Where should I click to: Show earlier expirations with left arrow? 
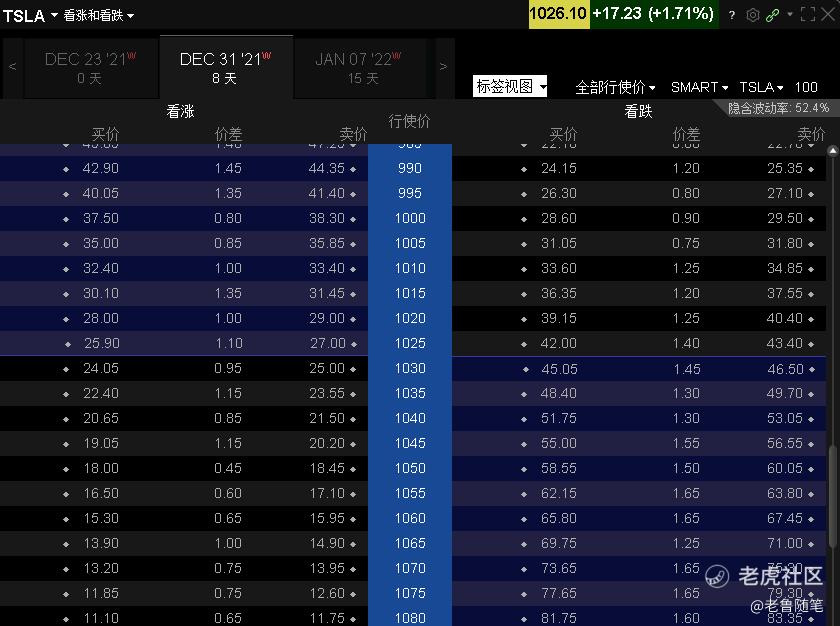point(13,67)
